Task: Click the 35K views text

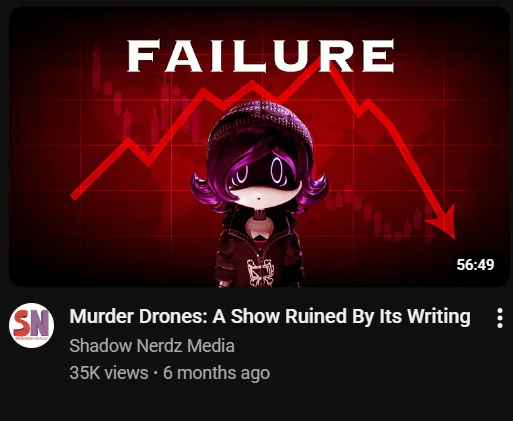Action: point(109,373)
